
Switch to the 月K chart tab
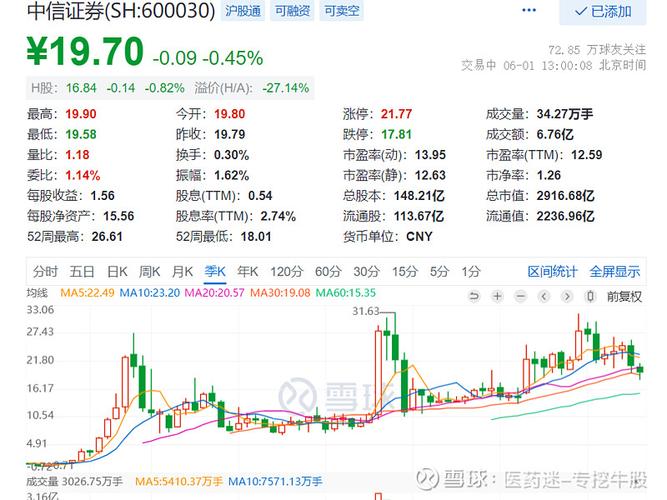182,271
